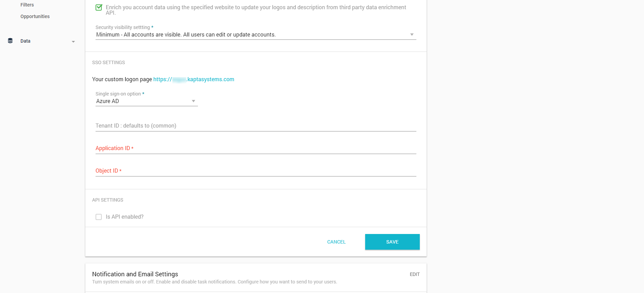The image size is (644, 293).
Task: Enable the 'Is API enabled?' checkbox
Action: [x=99, y=217]
